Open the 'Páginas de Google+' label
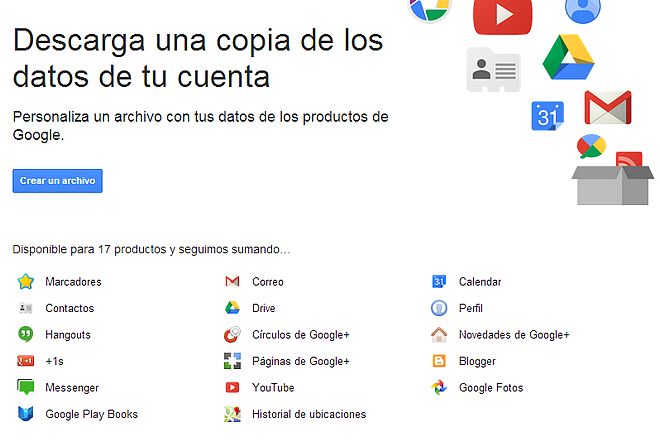Screen dimensions: 660x447 click(x=300, y=361)
